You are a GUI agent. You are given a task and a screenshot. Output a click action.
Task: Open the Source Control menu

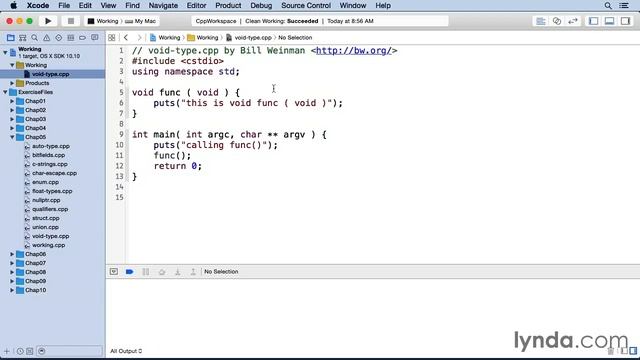(x=306, y=5)
